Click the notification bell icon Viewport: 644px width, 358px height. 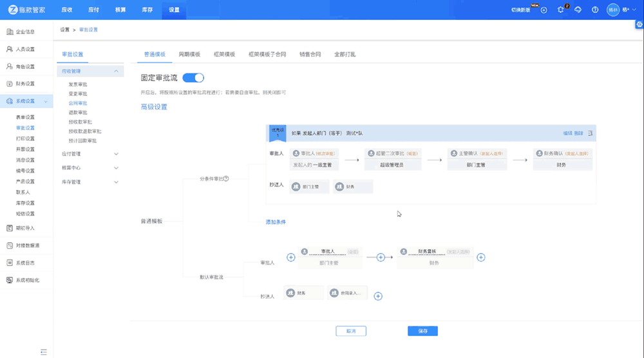pyautogui.click(x=560, y=10)
